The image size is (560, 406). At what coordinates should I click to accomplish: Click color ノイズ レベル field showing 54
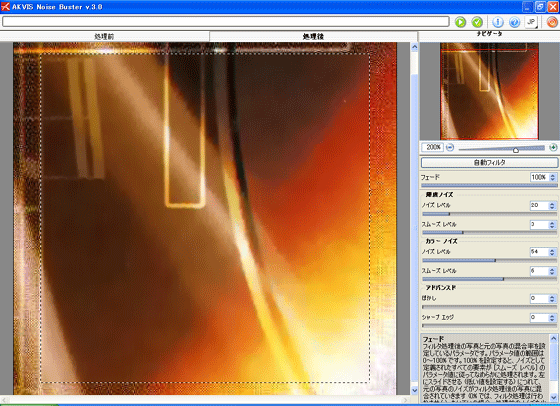(x=539, y=252)
